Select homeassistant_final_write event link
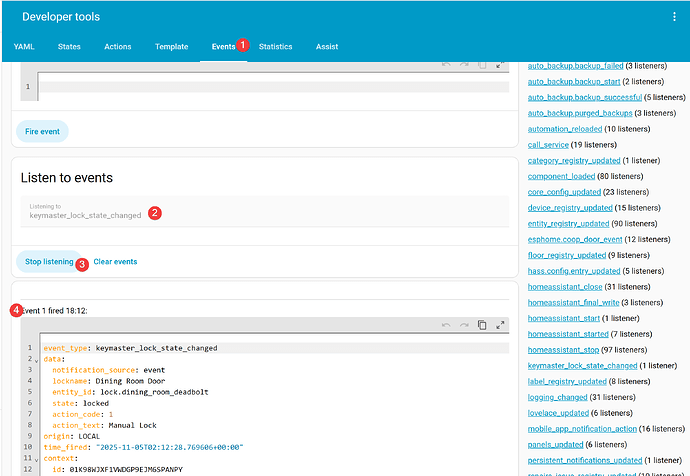Image resolution: width=690 pixels, height=476 pixels. click(x=573, y=303)
